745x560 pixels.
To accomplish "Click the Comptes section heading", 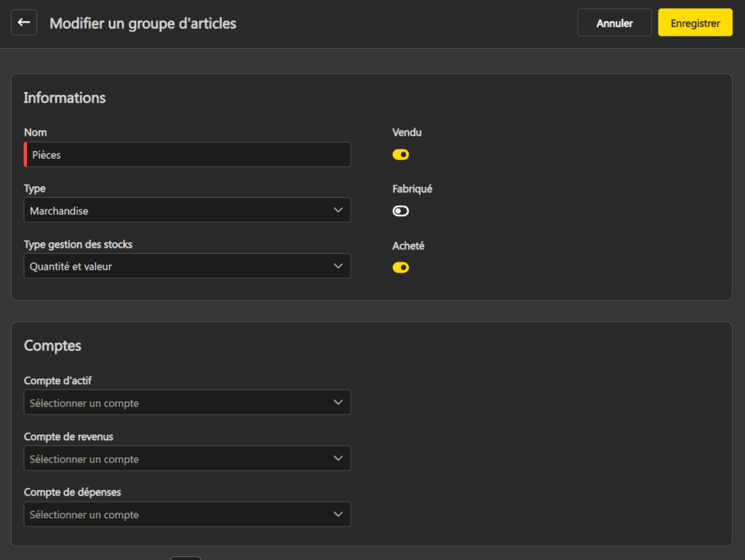I will point(52,345).
